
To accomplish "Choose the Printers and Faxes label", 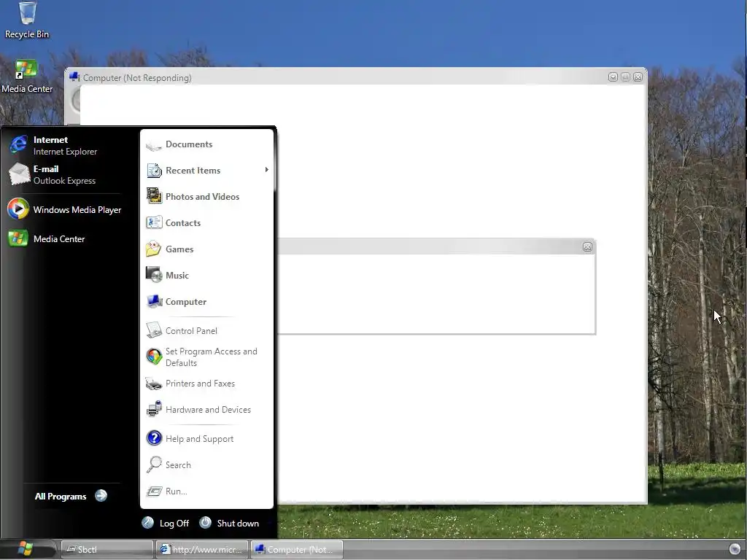I will [x=200, y=384].
